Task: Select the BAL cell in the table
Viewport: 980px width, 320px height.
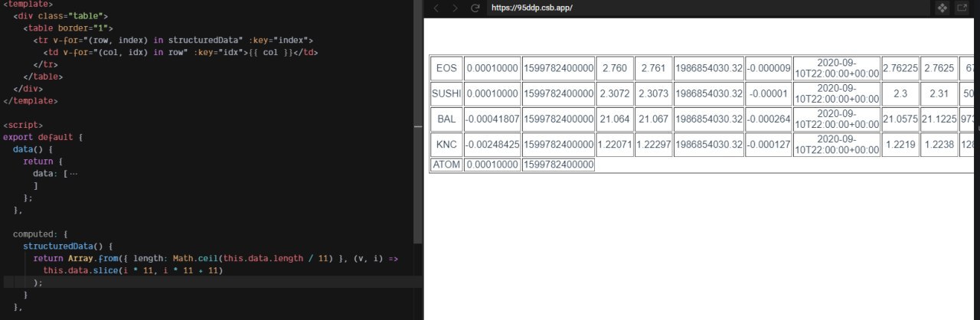Action: pos(446,119)
